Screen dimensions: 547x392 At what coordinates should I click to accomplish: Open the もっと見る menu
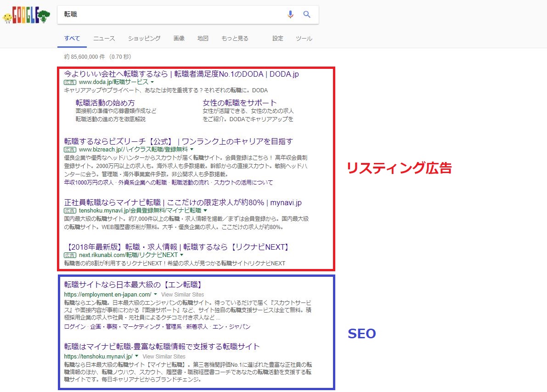pos(235,39)
